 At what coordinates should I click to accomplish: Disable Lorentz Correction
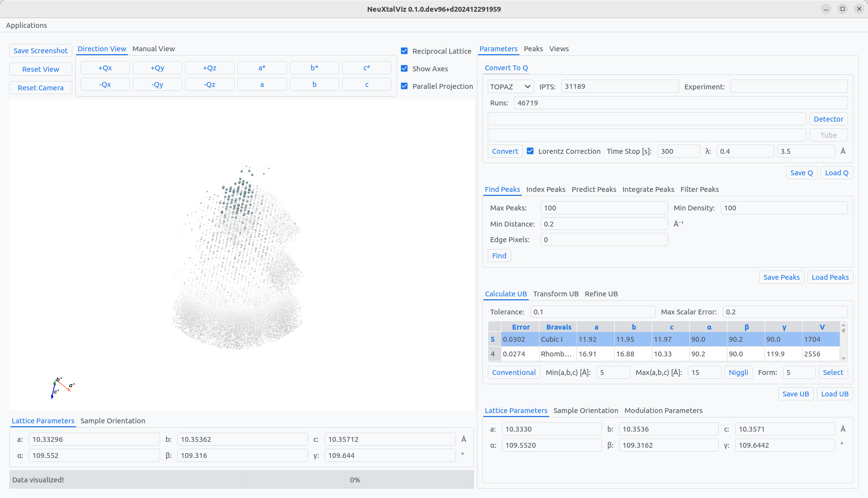pyautogui.click(x=530, y=151)
